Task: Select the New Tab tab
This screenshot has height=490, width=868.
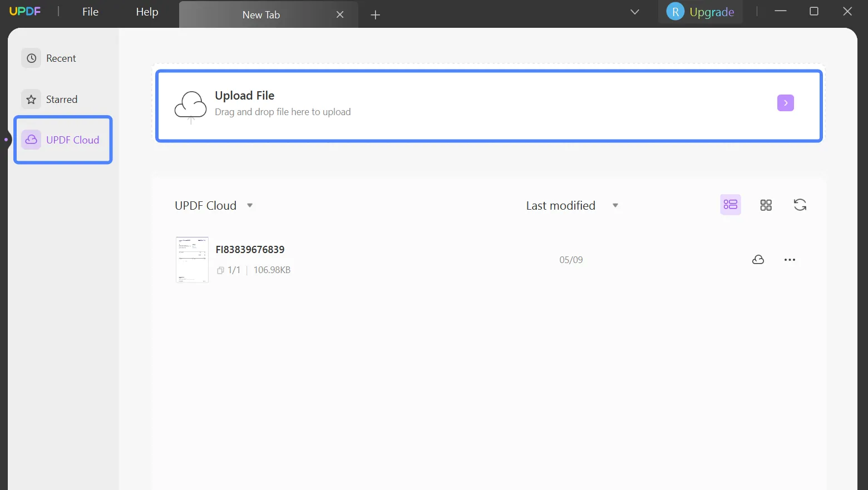Action: (x=262, y=15)
